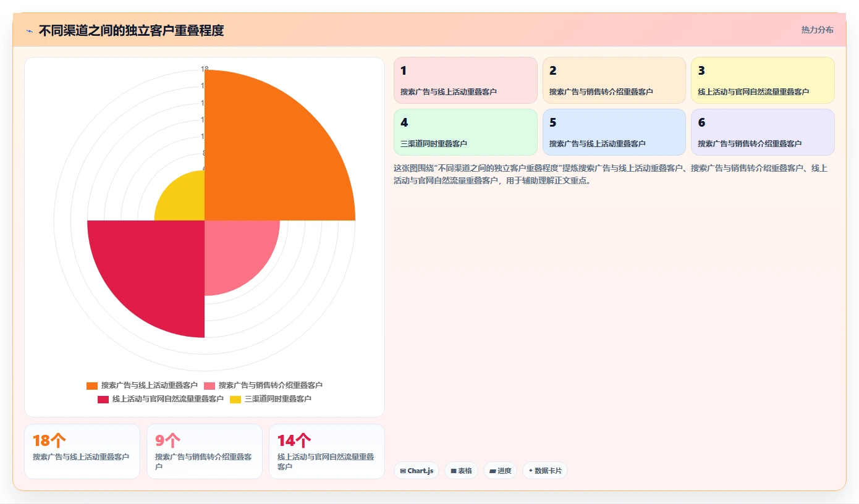Click the caption under the 18个 statistic
The width and height of the screenshot is (859, 504).
[81, 457]
